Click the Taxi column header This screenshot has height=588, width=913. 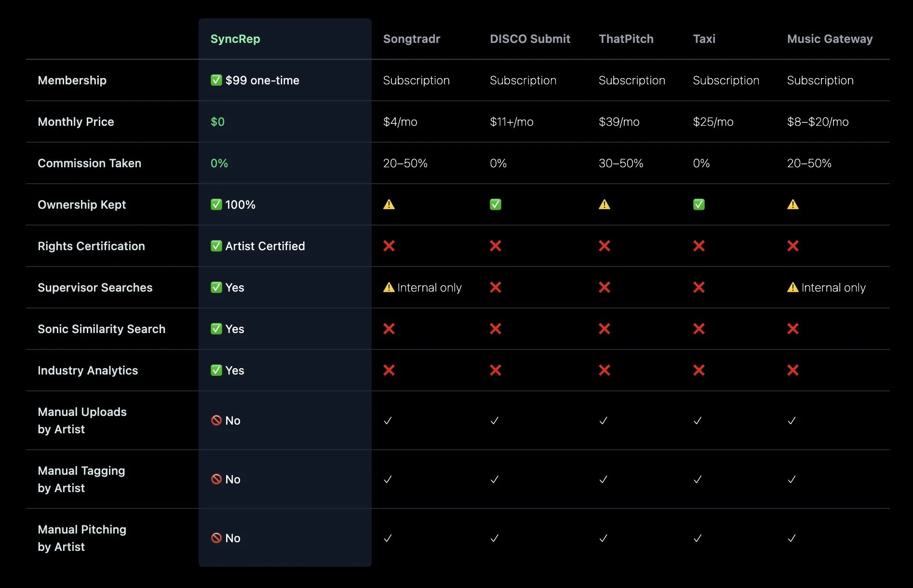point(704,39)
